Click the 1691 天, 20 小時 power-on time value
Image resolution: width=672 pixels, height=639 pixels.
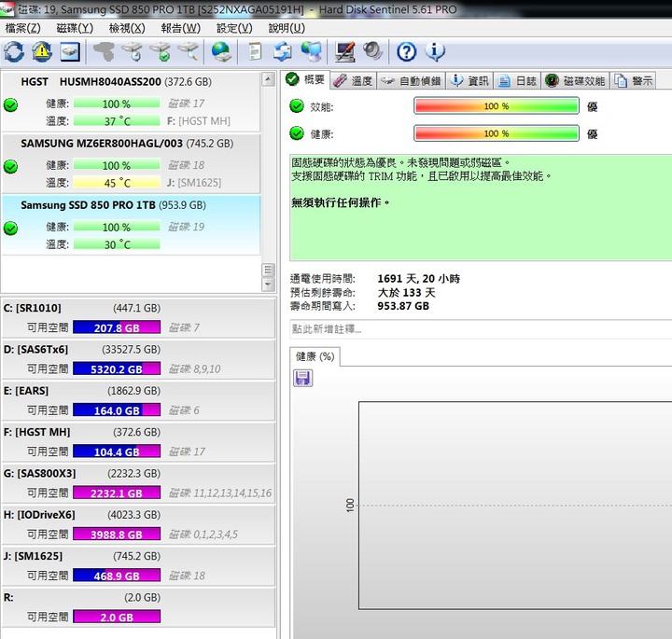[x=419, y=278]
